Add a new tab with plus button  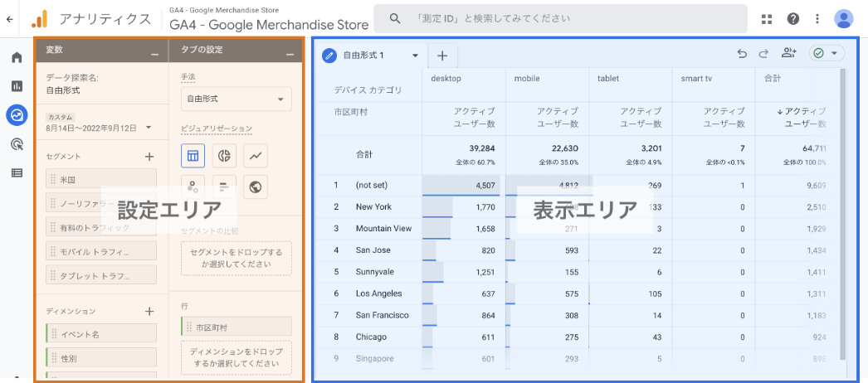442,56
